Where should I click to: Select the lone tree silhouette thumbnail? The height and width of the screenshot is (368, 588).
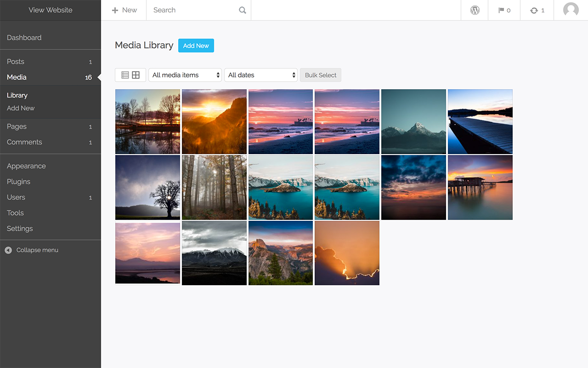(147, 187)
